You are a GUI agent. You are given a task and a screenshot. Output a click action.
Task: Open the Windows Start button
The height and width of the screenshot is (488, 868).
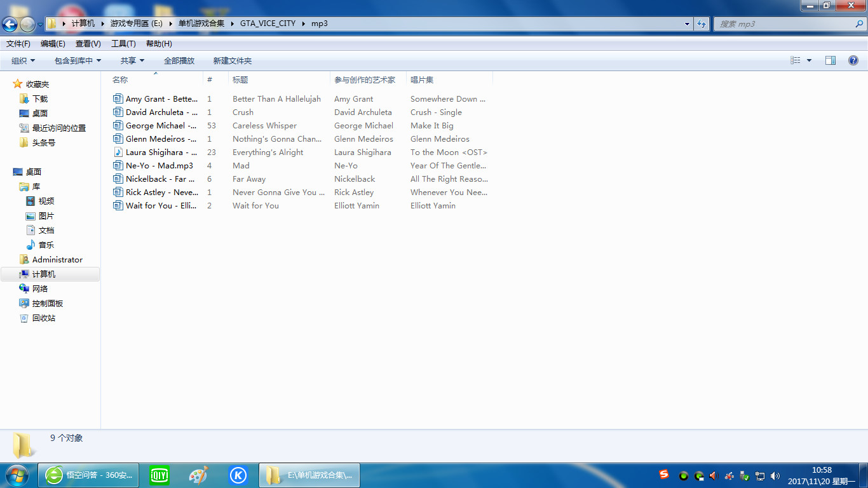pyautogui.click(x=17, y=475)
